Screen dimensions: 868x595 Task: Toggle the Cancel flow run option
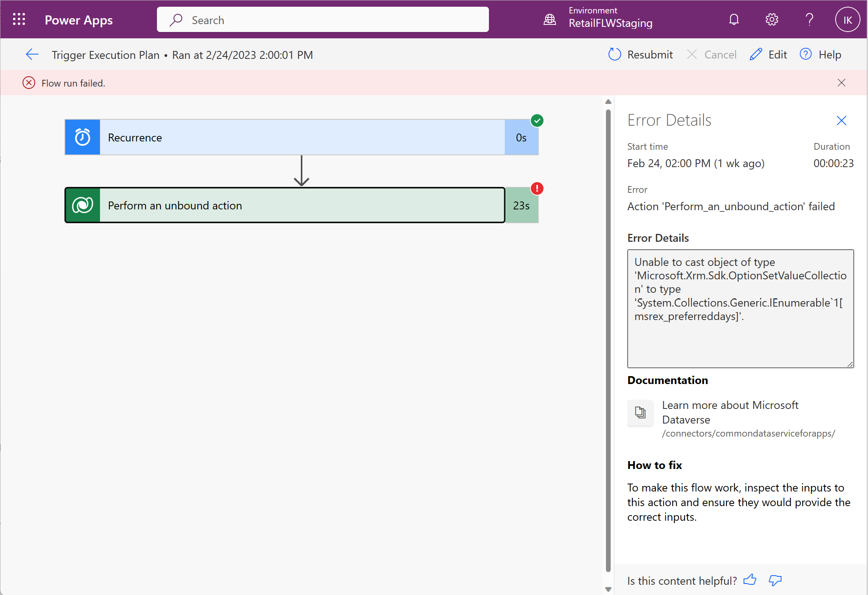coord(712,55)
